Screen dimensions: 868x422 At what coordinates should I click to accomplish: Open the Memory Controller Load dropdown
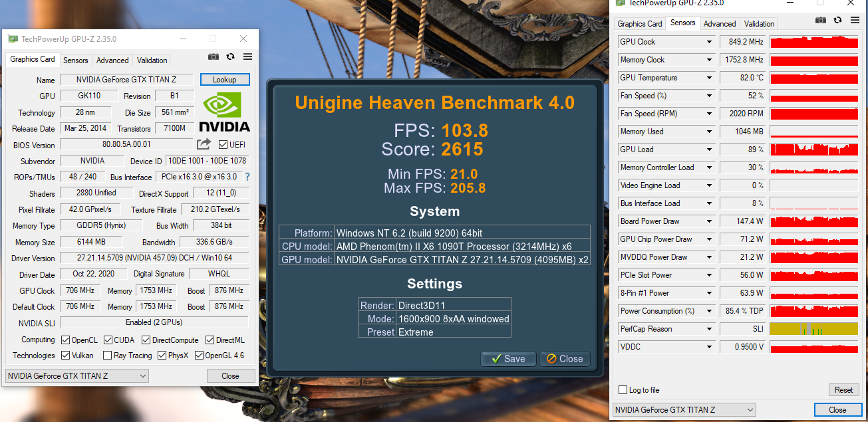[x=709, y=167]
